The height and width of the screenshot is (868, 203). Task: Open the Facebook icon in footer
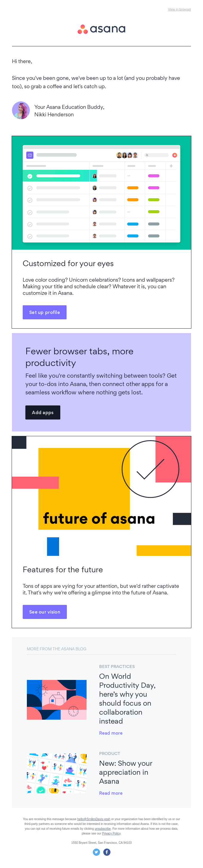point(107,852)
